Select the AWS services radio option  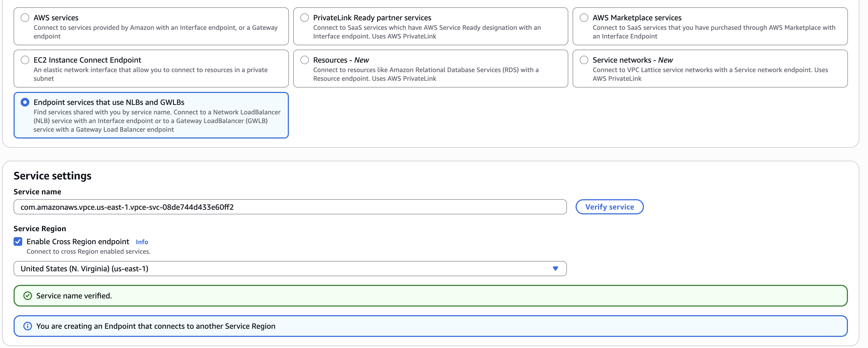25,18
